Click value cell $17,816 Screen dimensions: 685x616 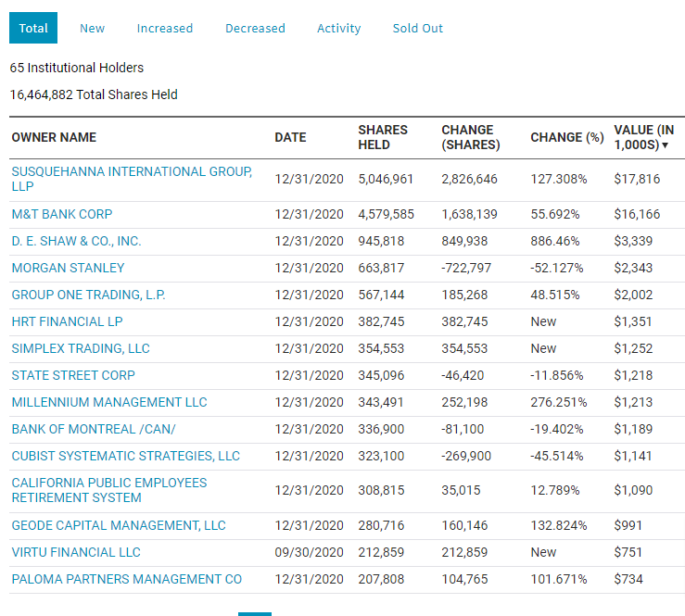(x=637, y=179)
